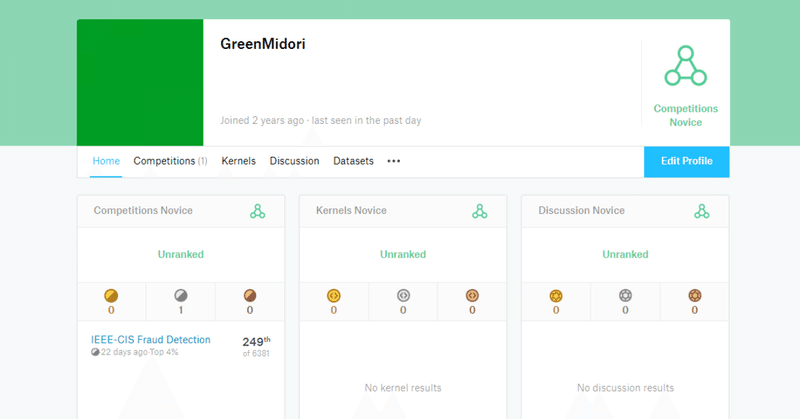This screenshot has height=419, width=800.
Task: Click the Kernels Novice card heading
Action: tap(351, 210)
